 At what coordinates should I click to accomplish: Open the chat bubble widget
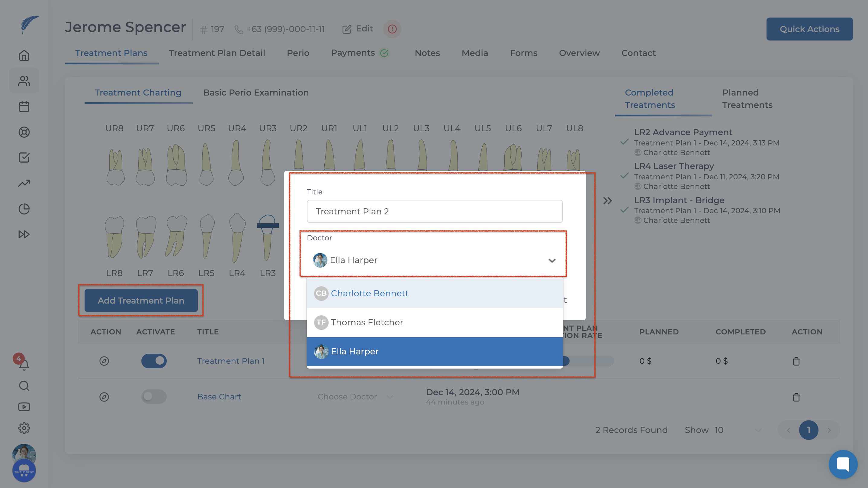843,464
